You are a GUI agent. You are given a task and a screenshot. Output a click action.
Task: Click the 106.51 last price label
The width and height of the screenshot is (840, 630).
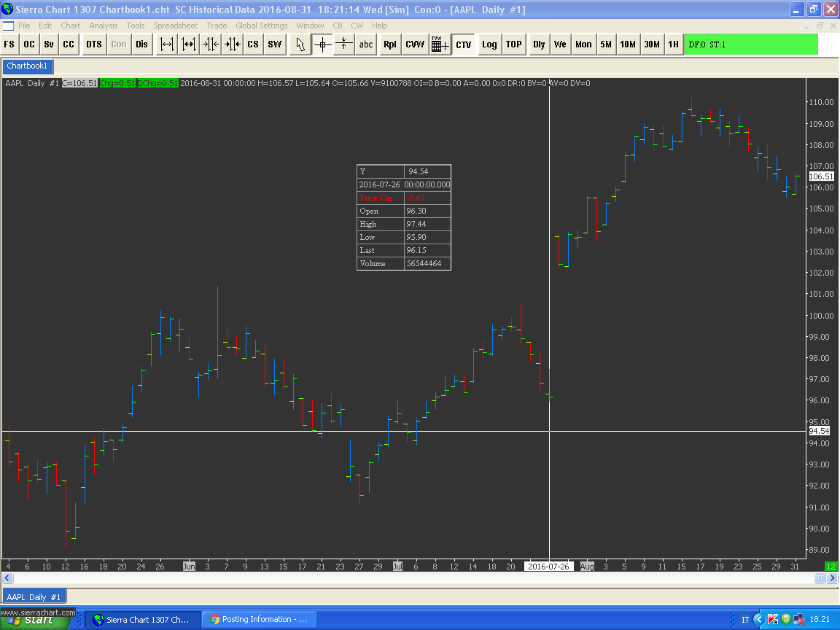(x=821, y=176)
